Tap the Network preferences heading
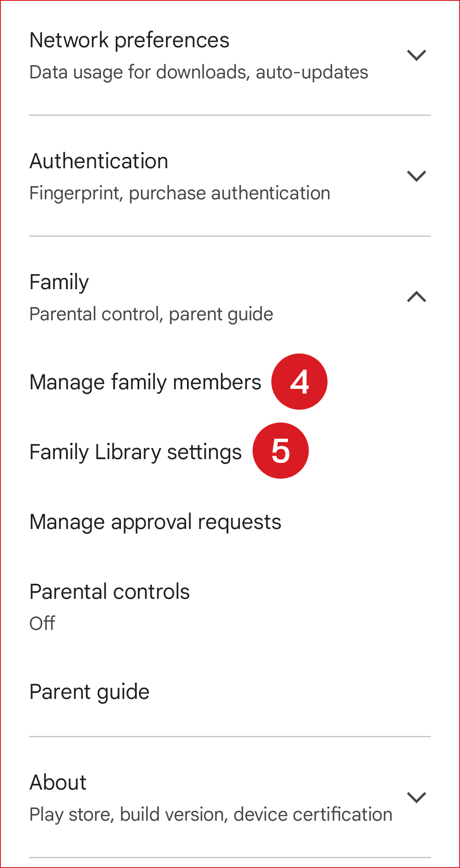 (x=129, y=40)
